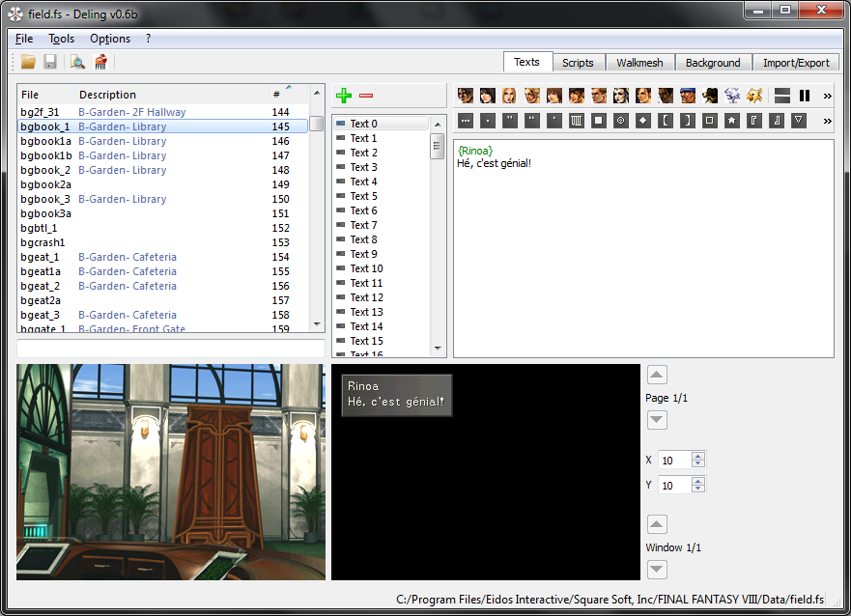Sort the list by File column

point(46,95)
